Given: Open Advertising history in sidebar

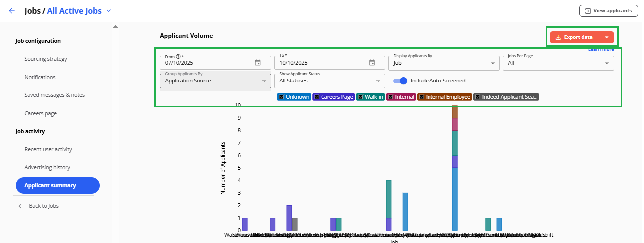Looking at the screenshot, I should tap(47, 167).
